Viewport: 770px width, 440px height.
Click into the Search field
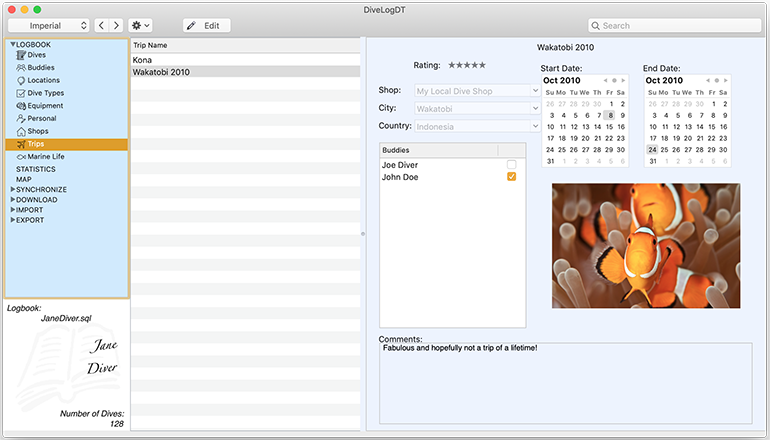point(674,26)
